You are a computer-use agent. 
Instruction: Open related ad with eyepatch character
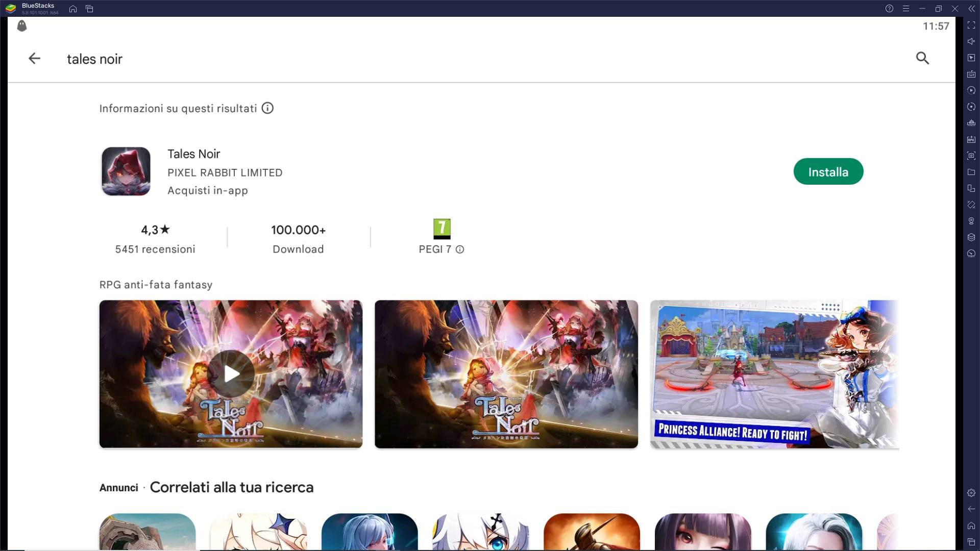pyautogui.click(x=481, y=532)
